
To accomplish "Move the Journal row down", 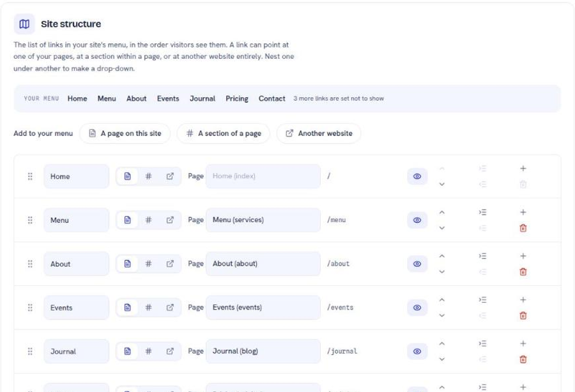I will (x=442, y=359).
